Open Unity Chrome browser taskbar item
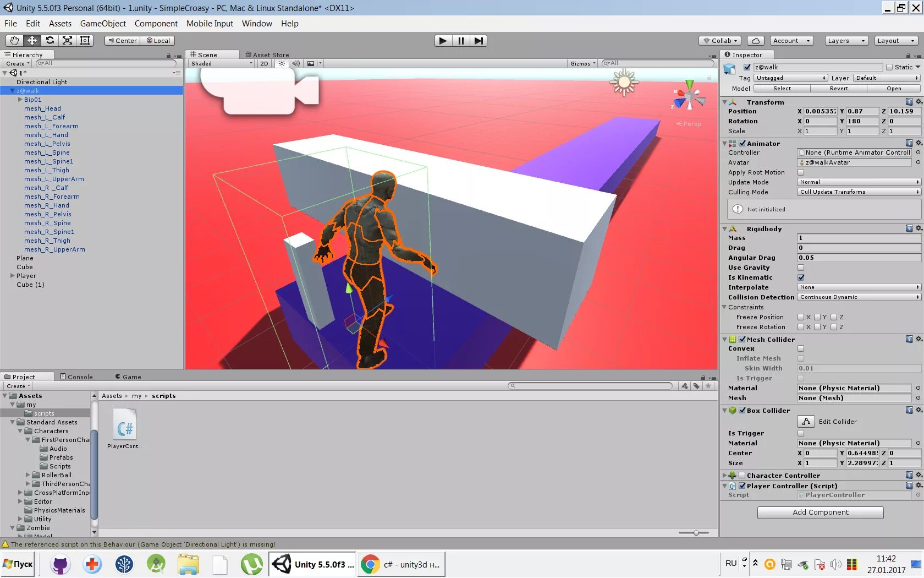Screen dimensions: 924x578 click(402, 564)
